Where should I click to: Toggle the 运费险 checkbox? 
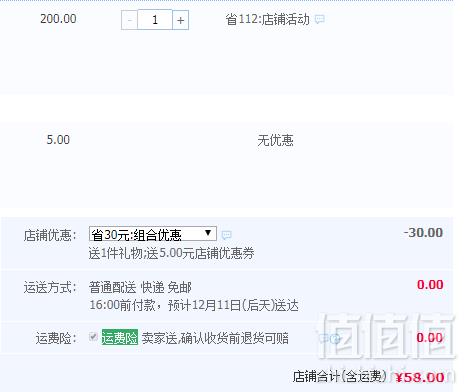[93, 337]
